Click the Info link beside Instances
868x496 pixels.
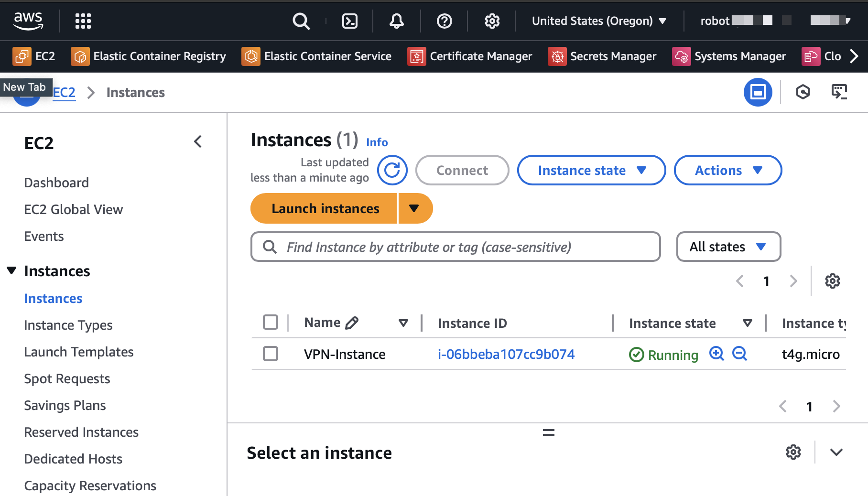pyautogui.click(x=377, y=142)
